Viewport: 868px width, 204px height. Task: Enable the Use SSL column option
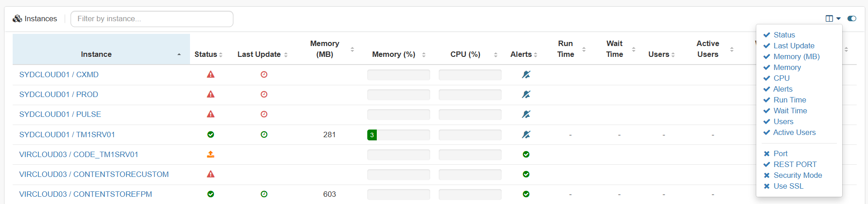point(783,186)
